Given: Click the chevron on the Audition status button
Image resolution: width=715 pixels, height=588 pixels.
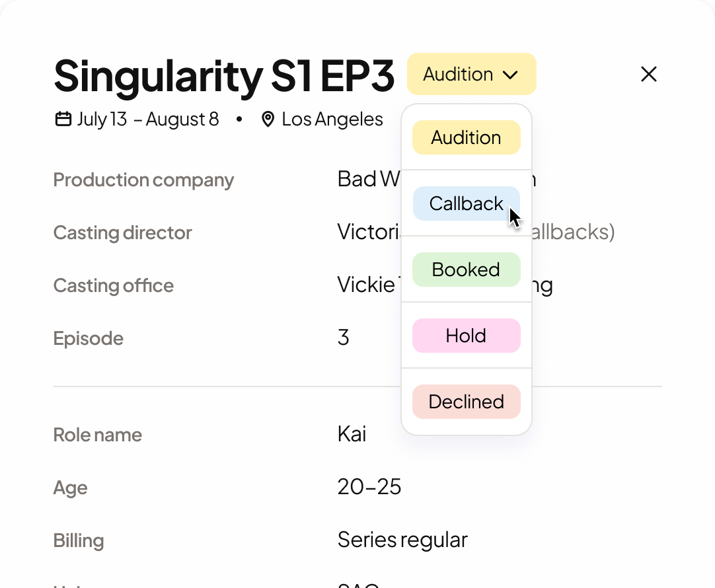Looking at the screenshot, I should [510, 75].
